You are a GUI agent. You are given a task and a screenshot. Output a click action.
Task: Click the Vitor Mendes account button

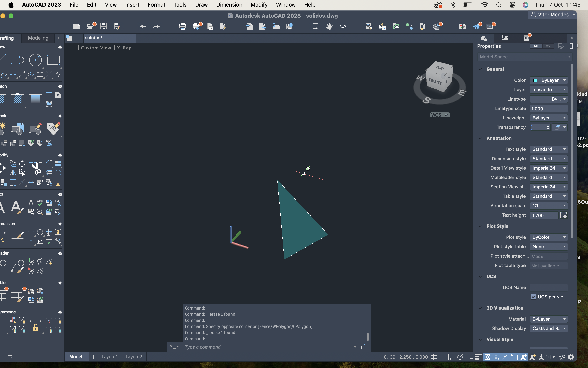[552, 15]
